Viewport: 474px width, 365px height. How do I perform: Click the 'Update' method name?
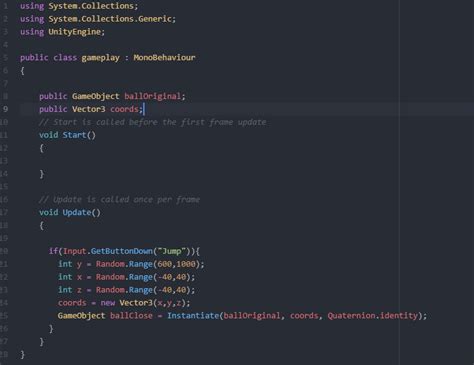point(77,213)
